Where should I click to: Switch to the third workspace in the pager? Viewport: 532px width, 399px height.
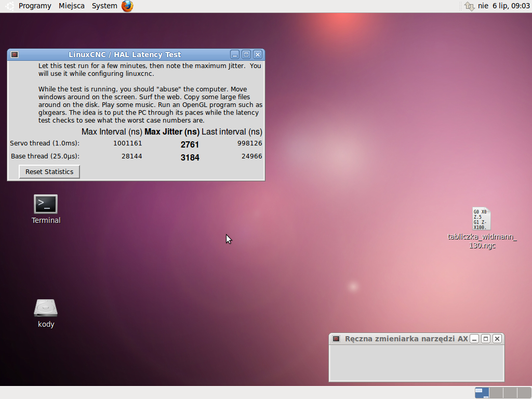pos(510,393)
